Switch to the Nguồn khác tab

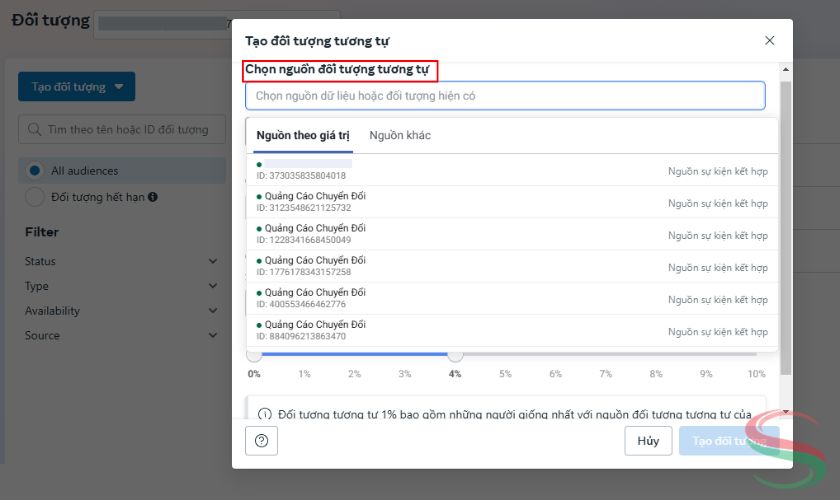[399, 135]
